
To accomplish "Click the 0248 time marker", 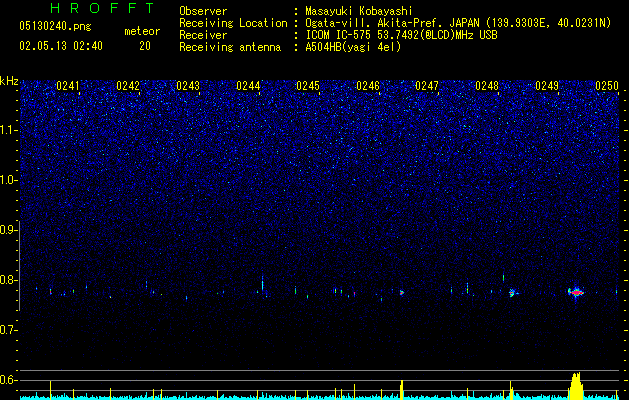I will point(487,86).
